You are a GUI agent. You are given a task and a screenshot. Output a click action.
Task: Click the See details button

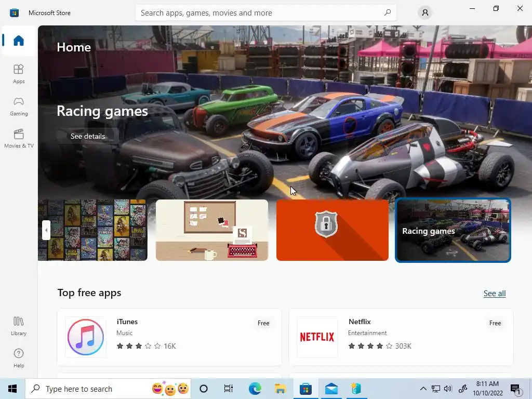point(87,136)
